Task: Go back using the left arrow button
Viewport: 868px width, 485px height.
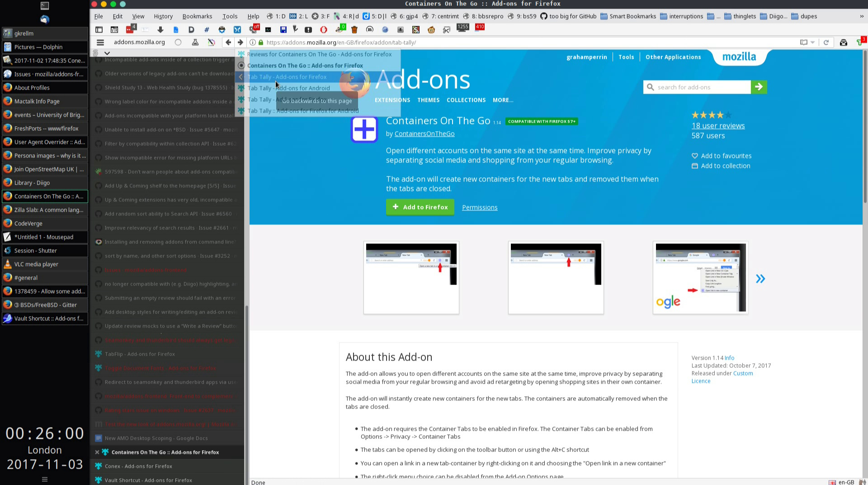Action: pyautogui.click(x=228, y=43)
